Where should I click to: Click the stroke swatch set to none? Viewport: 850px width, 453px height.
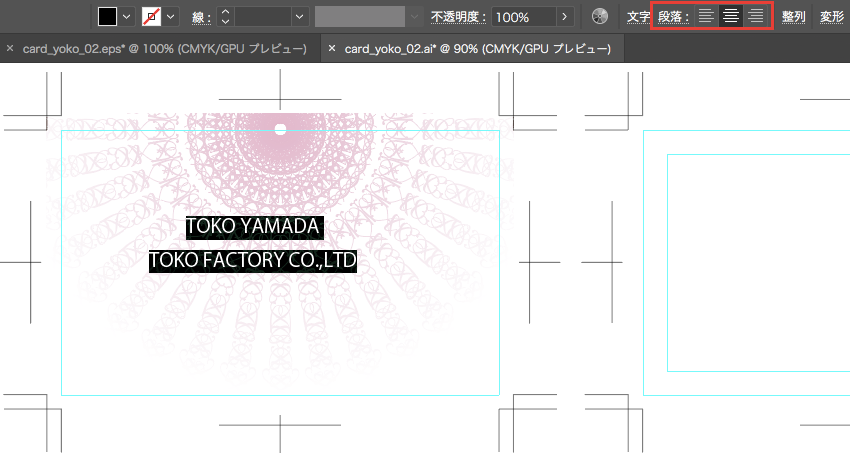click(x=152, y=16)
